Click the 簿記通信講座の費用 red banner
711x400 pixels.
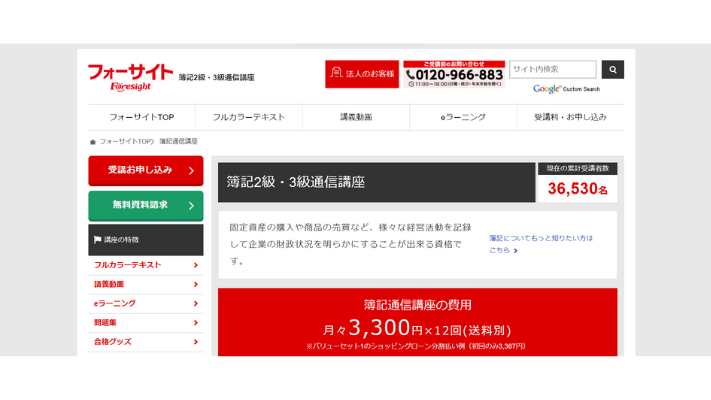[x=417, y=322]
